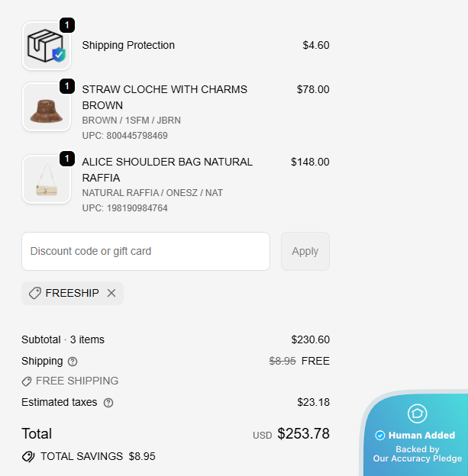
Task: Click the Total Savings tag icon
Action: pyautogui.click(x=28, y=457)
